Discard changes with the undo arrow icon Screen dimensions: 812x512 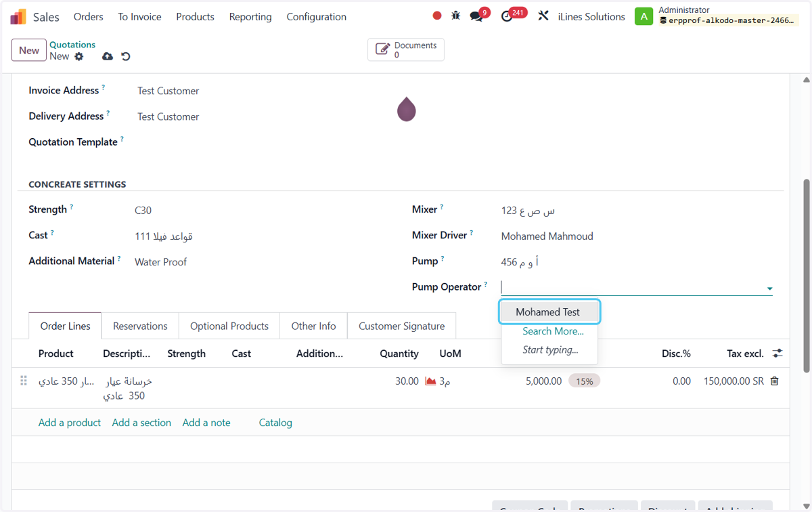coord(126,56)
